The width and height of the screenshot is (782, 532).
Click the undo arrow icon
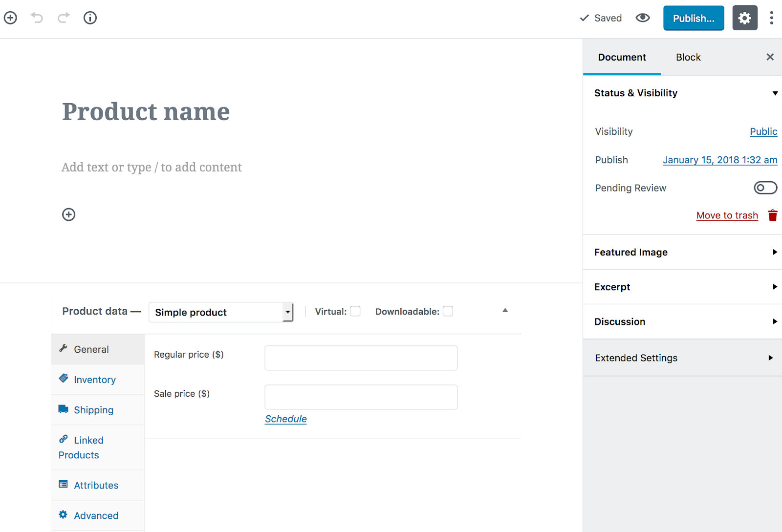[37, 18]
